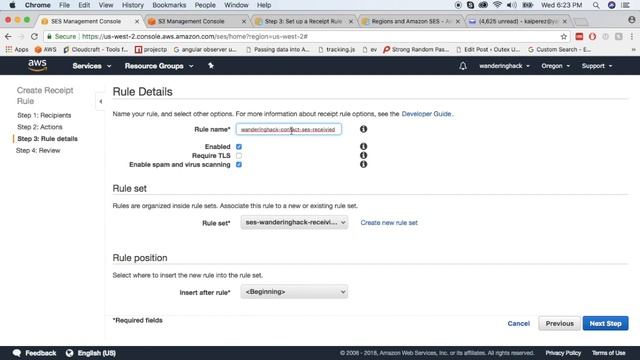The width and height of the screenshot is (640, 360).
Task: Uncheck the Enabled checkbox
Action: (x=239, y=147)
